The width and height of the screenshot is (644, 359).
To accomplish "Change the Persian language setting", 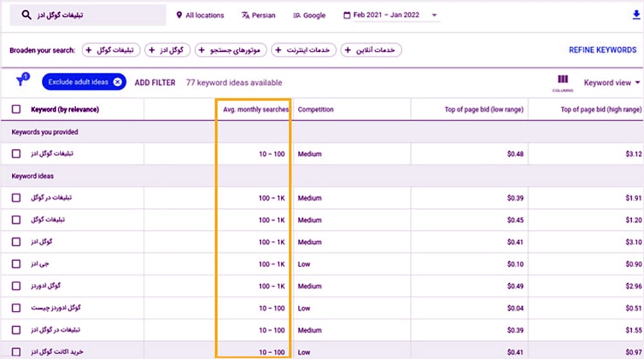I will pyautogui.click(x=259, y=15).
